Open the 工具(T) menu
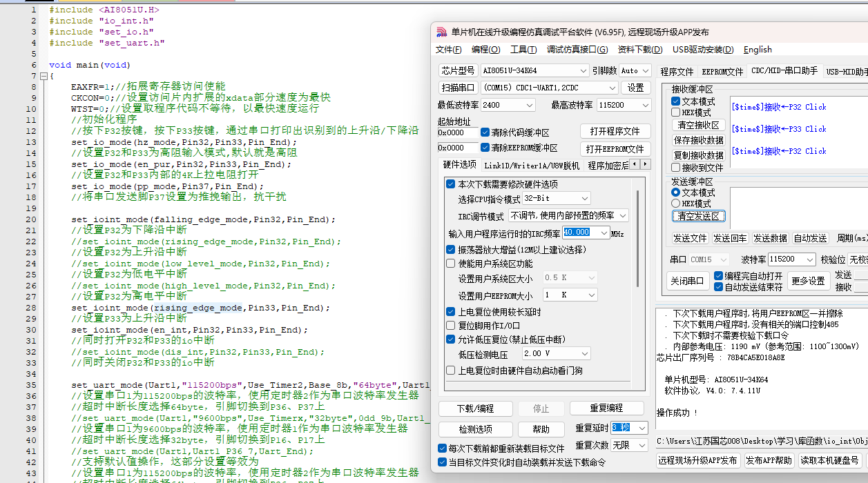This screenshot has width=868, height=483. [x=523, y=50]
